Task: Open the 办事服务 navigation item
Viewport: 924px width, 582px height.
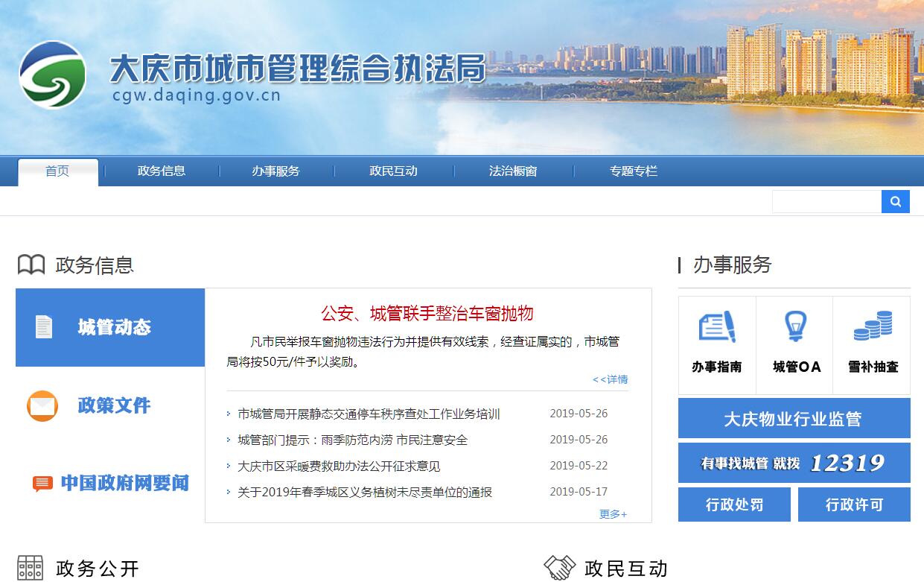Action: [275, 171]
